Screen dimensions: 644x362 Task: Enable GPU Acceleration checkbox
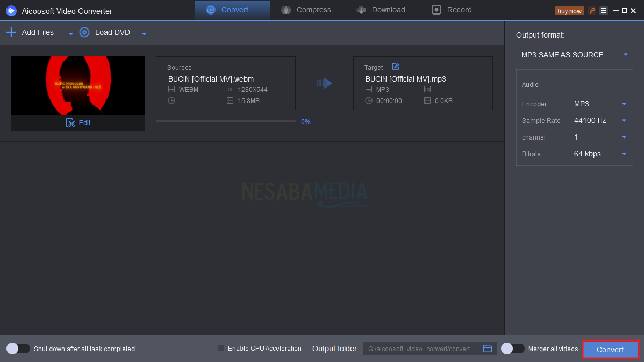click(x=221, y=349)
